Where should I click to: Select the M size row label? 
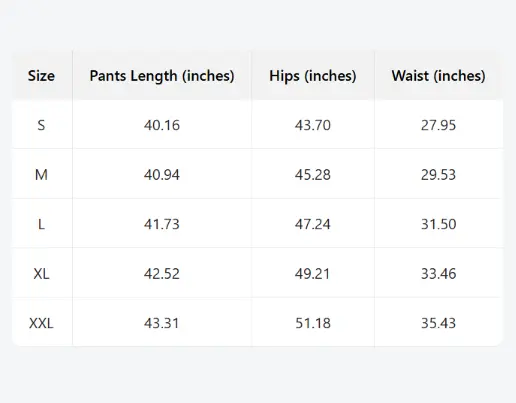click(41, 175)
